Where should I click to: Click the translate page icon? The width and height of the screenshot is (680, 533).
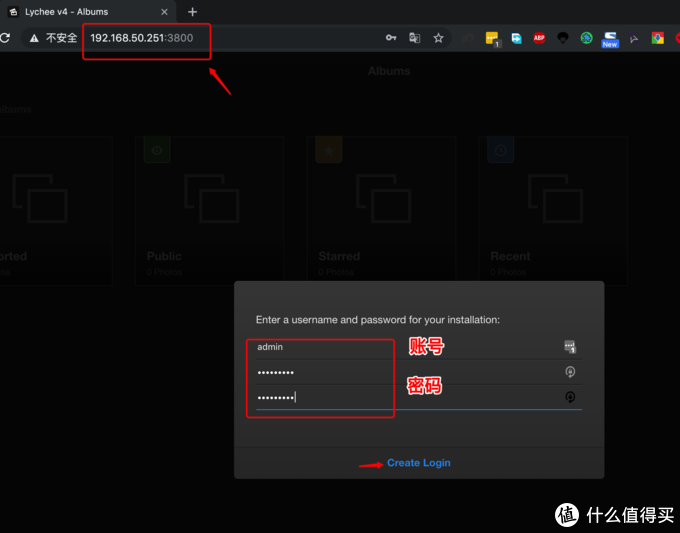click(x=414, y=38)
